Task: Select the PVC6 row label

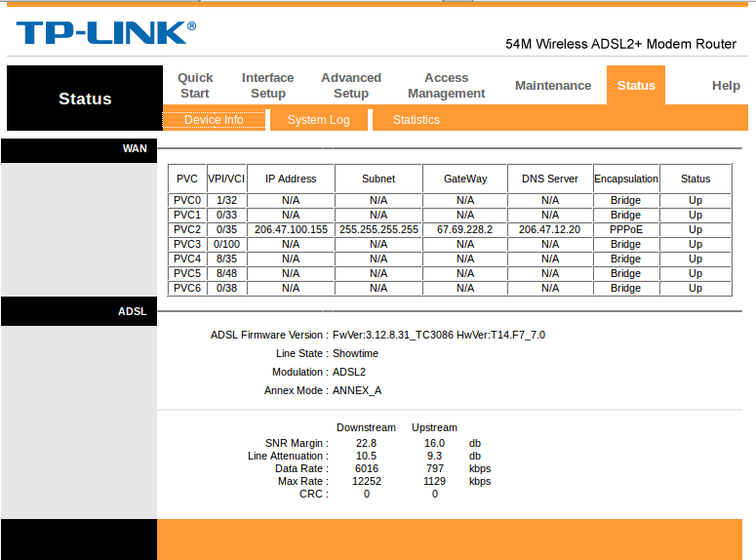Action: 187,288
